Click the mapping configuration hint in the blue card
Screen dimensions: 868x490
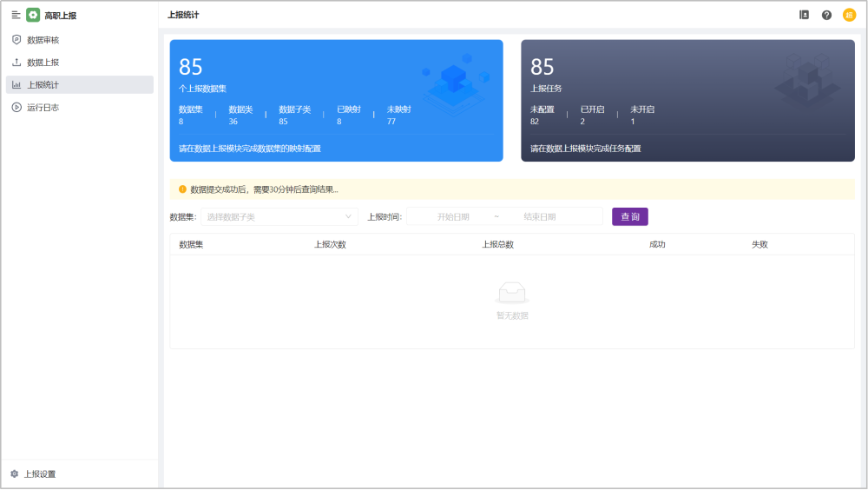click(250, 149)
